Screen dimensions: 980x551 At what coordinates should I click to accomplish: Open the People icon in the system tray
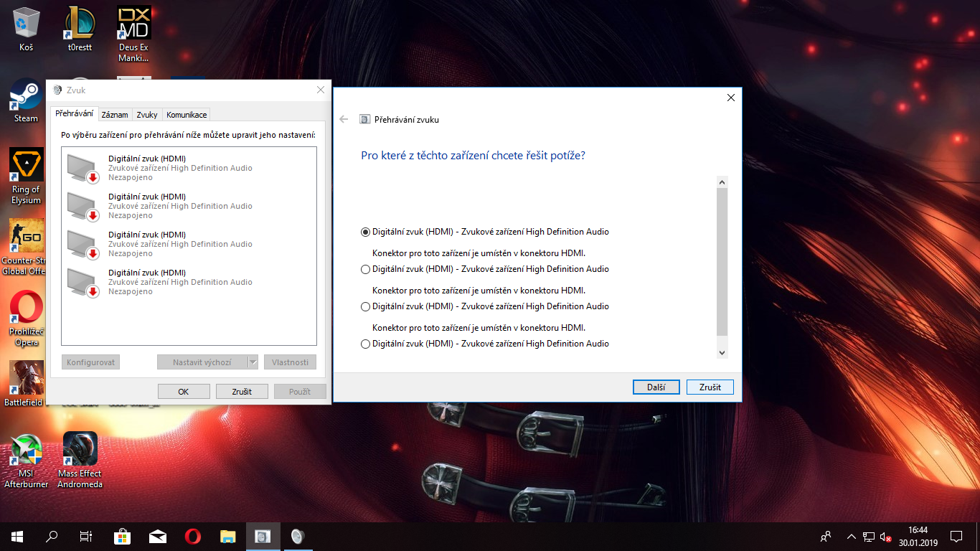coord(826,536)
